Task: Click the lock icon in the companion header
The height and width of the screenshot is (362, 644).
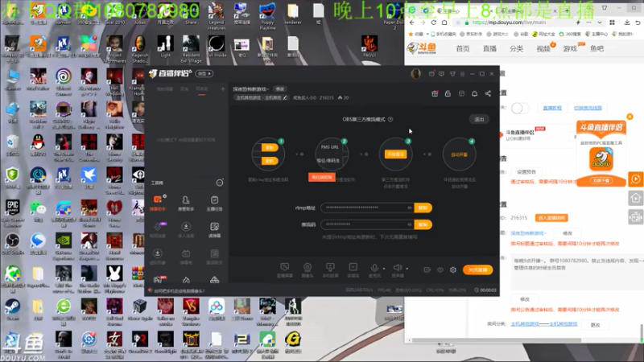Action: (x=448, y=93)
